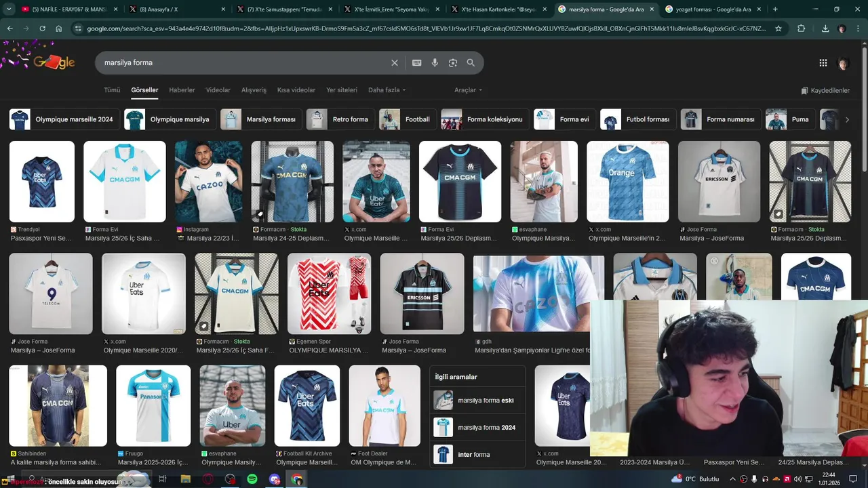The height and width of the screenshot is (488, 868).
Task: Select the 'Football' filter chip
Action: point(407,119)
